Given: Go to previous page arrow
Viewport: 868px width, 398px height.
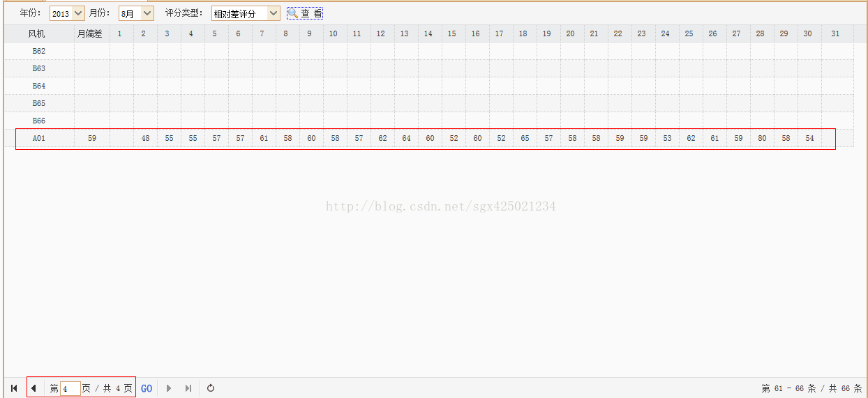Looking at the screenshot, I should click(x=33, y=388).
